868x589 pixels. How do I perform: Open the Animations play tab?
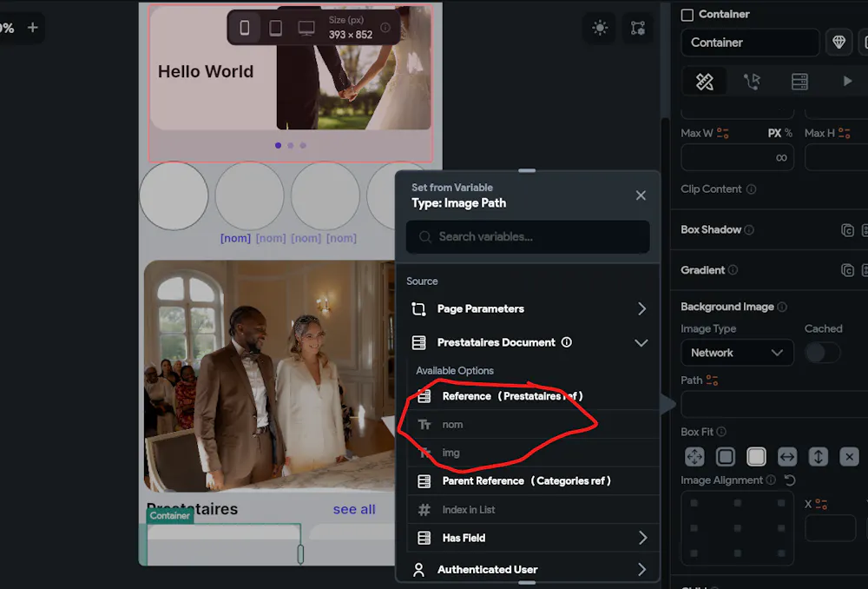point(847,82)
